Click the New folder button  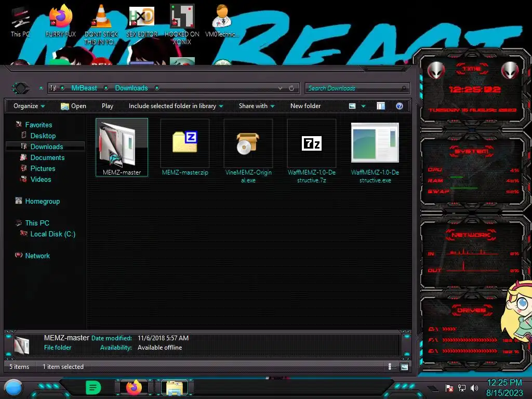click(x=305, y=106)
